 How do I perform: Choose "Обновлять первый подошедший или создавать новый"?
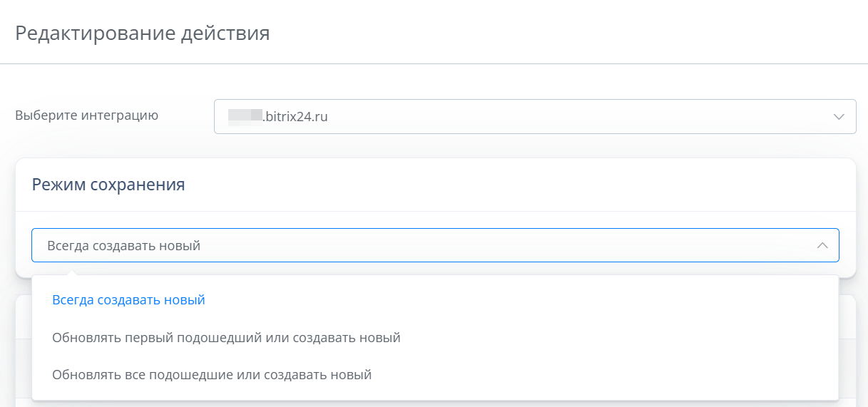pyautogui.click(x=226, y=337)
